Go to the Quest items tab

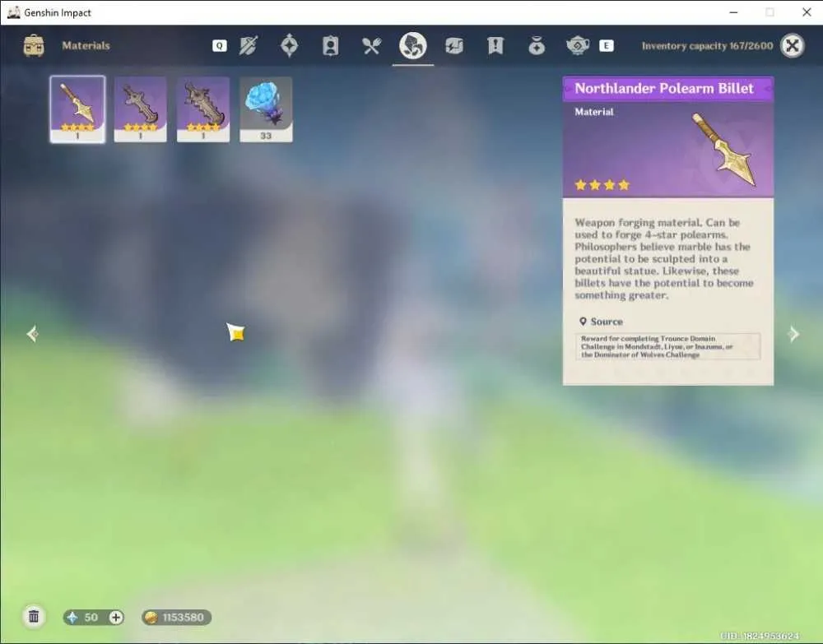tap(495, 46)
